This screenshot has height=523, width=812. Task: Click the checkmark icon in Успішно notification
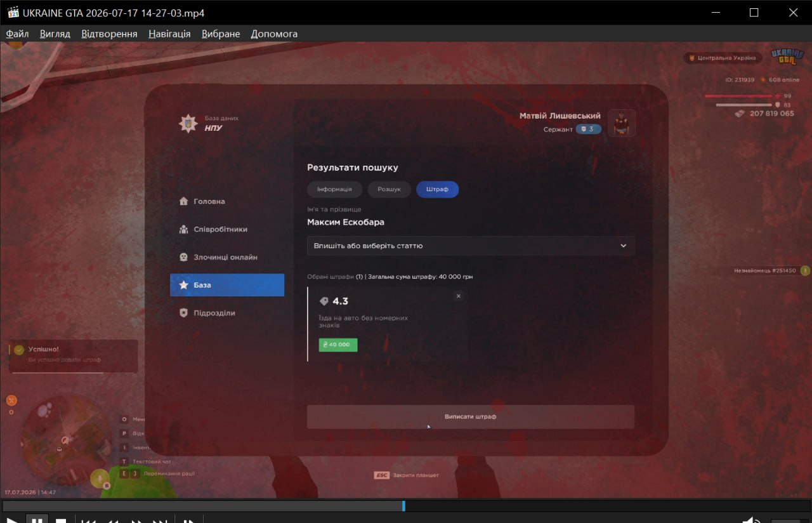point(19,350)
